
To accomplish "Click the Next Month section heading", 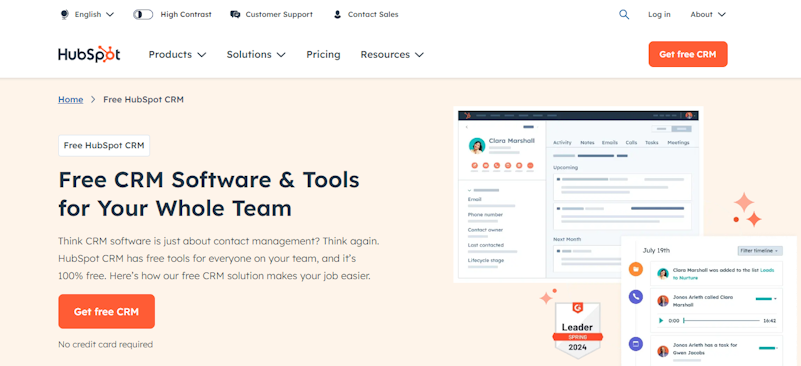I will click(x=567, y=239).
